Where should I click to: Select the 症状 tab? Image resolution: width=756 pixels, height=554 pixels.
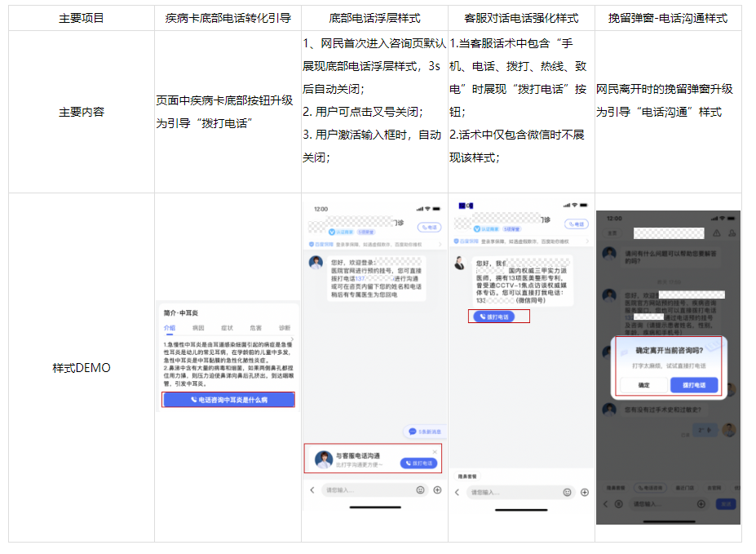pos(227,327)
